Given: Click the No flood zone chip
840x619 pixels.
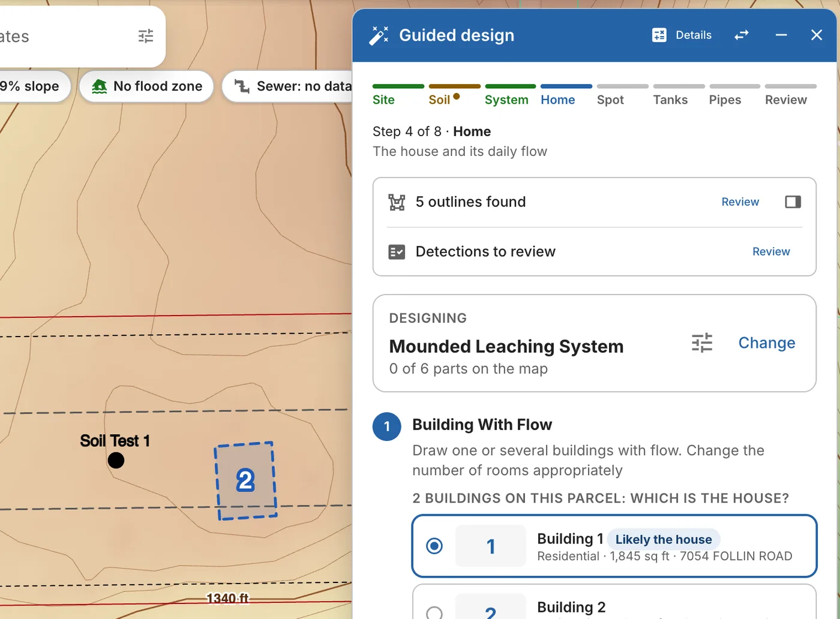Looking at the screenshot, I should 147,86.
